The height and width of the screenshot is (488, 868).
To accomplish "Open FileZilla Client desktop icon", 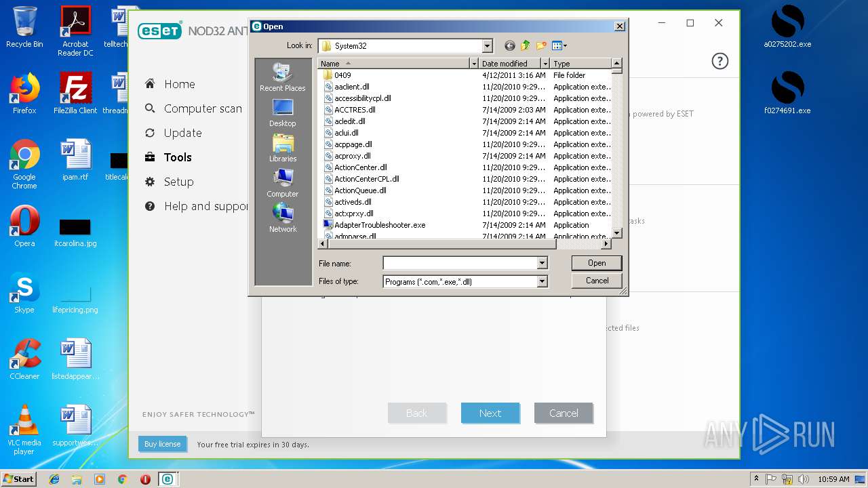I will tap(76, 94).
